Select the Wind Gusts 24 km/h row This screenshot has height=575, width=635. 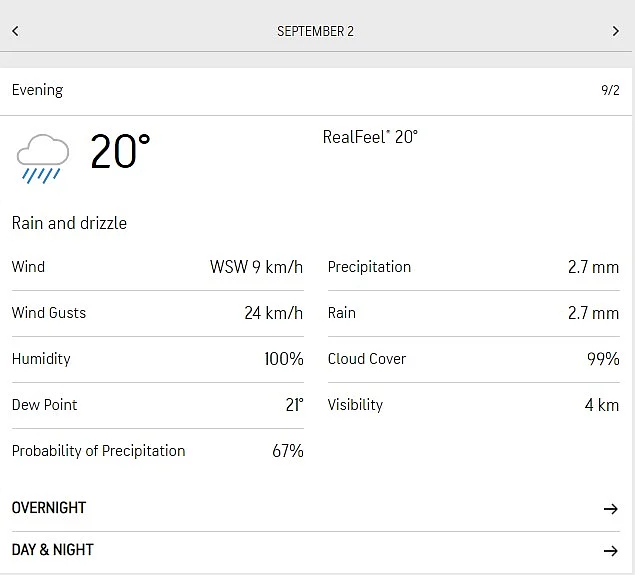pos(158,313)
